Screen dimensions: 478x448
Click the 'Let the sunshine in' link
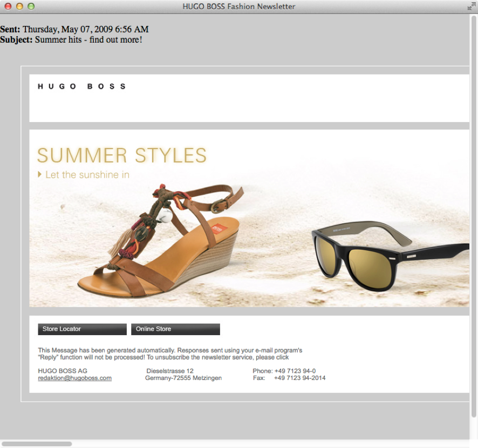pos(87,175)
